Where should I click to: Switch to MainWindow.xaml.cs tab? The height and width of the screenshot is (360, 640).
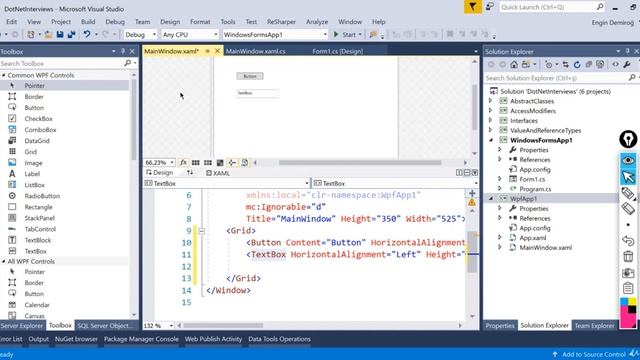[x=256, y=51]
